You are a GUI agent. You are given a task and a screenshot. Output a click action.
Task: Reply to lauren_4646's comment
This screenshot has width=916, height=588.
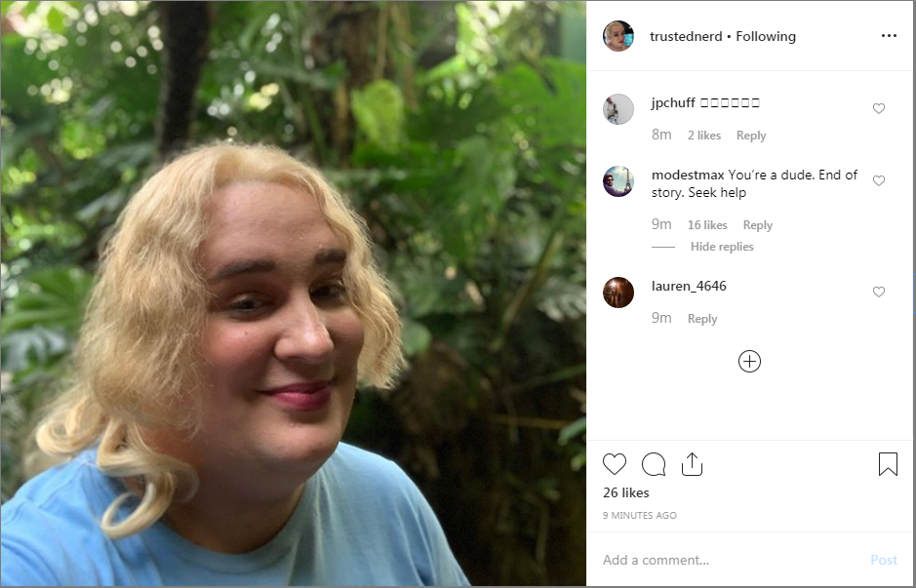[702, 319]
